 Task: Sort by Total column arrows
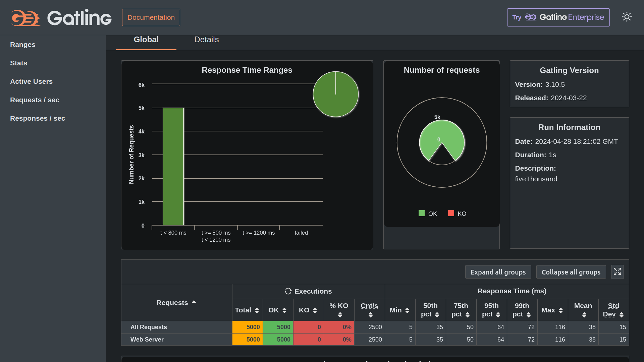pyautogui.click(x=257, y=310)
